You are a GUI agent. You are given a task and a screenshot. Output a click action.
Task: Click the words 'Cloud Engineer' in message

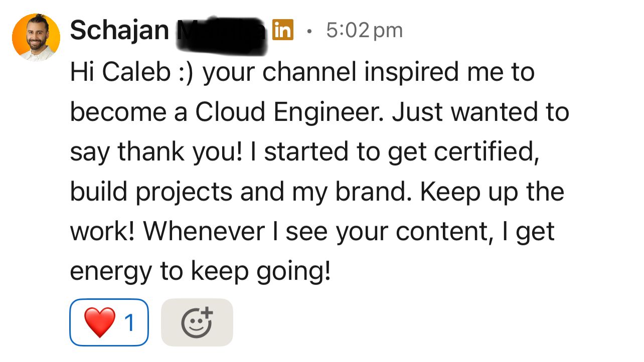click(290, 112)
